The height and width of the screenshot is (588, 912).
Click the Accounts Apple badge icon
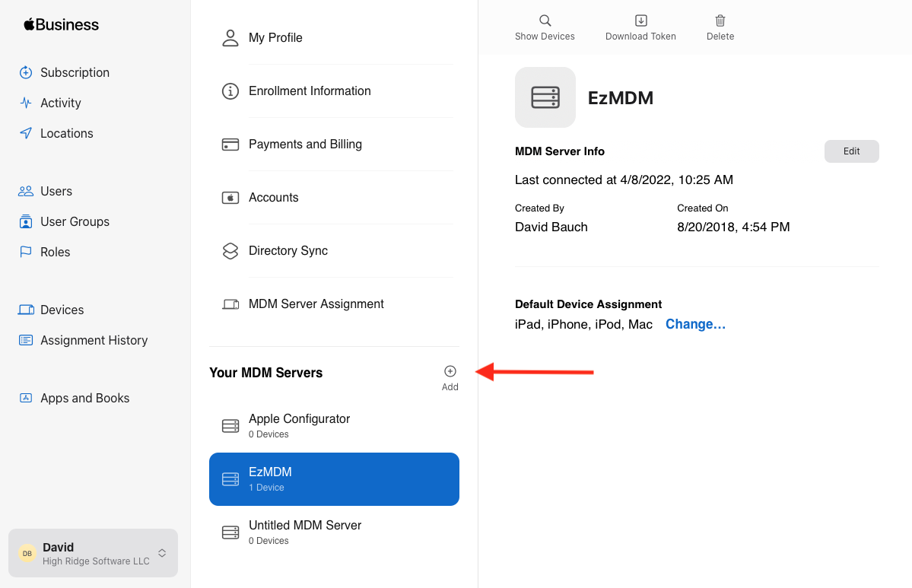coord(230,198)
